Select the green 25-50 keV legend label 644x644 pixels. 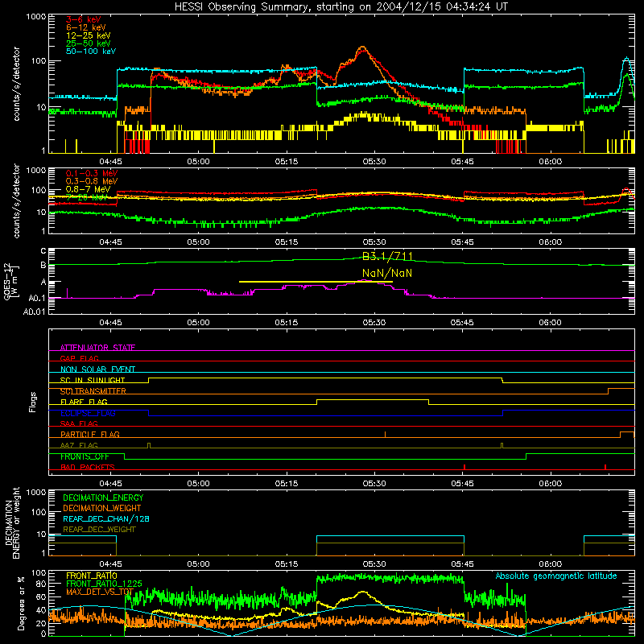tap(89, 43)
